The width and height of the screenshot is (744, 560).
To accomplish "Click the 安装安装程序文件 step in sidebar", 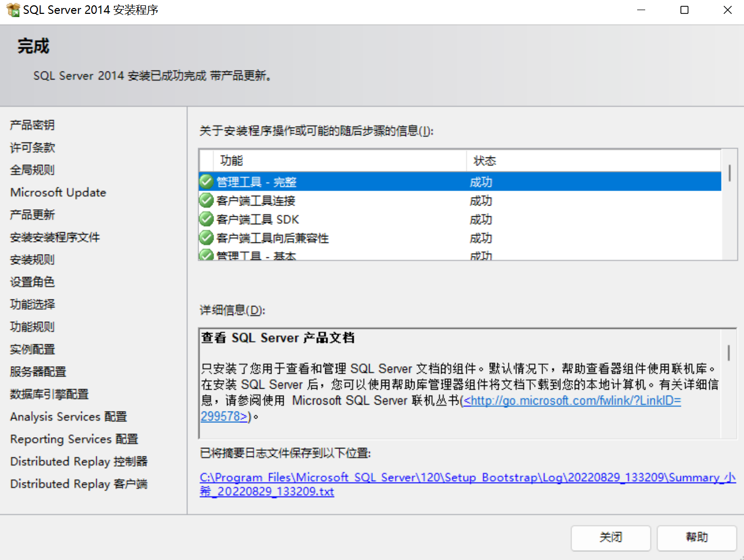I will 54,237.
